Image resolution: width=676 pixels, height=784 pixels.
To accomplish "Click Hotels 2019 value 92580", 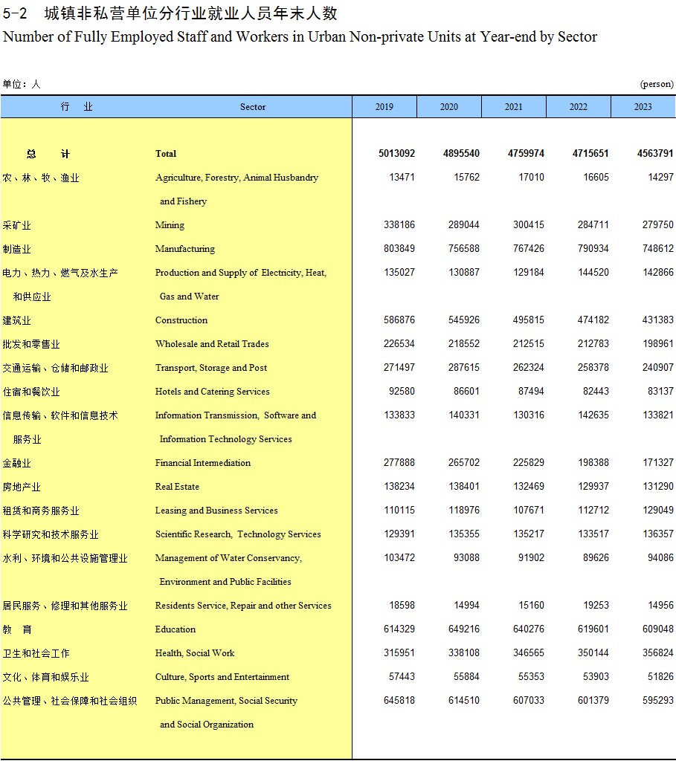I will tap(402, 391).
